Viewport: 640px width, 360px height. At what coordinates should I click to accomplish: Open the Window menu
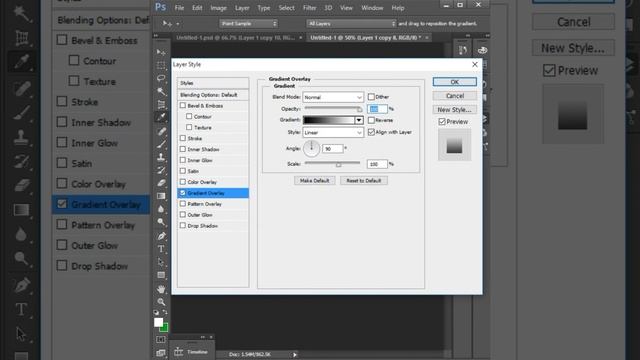372,8
